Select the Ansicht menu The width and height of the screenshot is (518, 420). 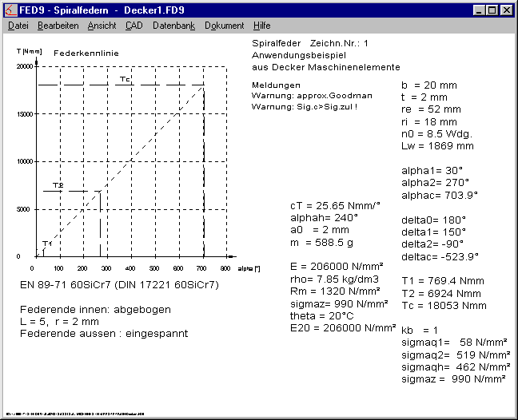[x=102, y=26]
